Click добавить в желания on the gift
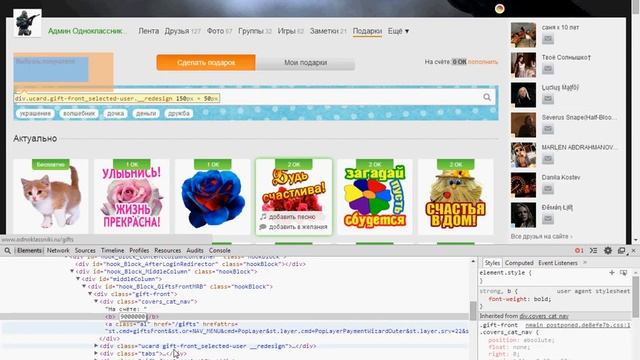Image resolution: width=640 pixels, height=360 pixels. click(293, 227)
